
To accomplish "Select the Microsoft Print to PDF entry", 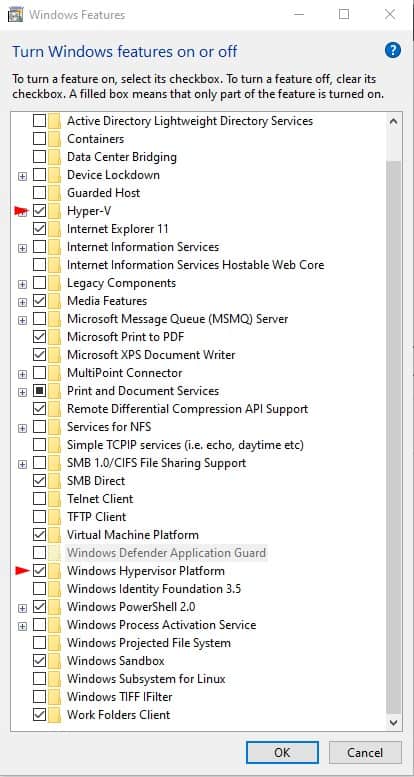I will pos(125,337).
